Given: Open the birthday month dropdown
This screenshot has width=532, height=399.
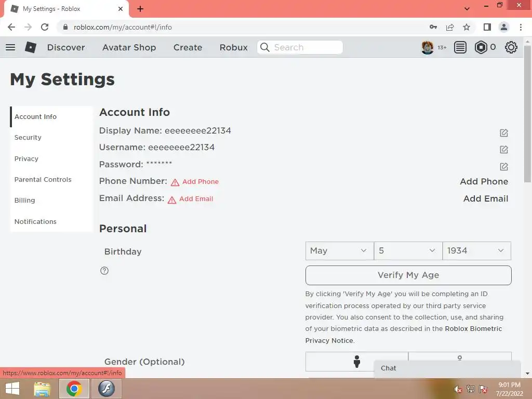Looking at the screenshot, I should tap(340, 251).
